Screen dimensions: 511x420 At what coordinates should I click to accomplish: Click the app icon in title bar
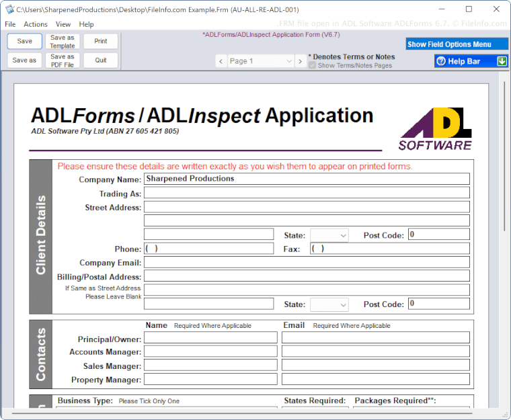9,9
